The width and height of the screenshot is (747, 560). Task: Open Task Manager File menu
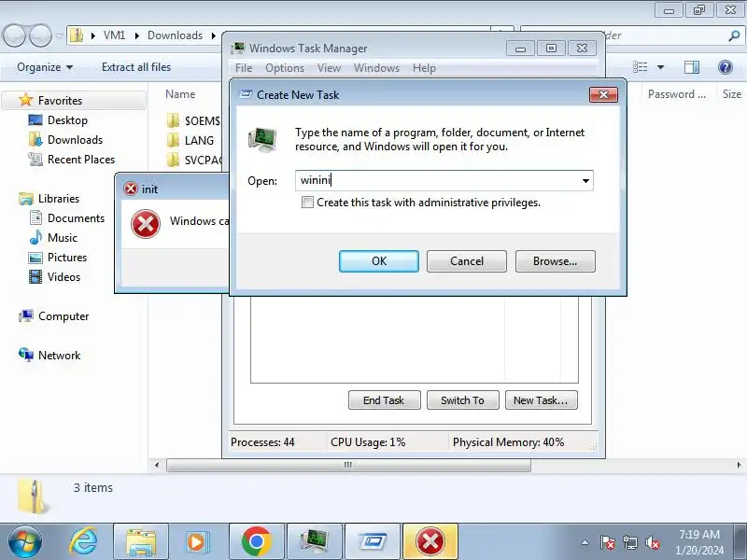click(244, 68)
